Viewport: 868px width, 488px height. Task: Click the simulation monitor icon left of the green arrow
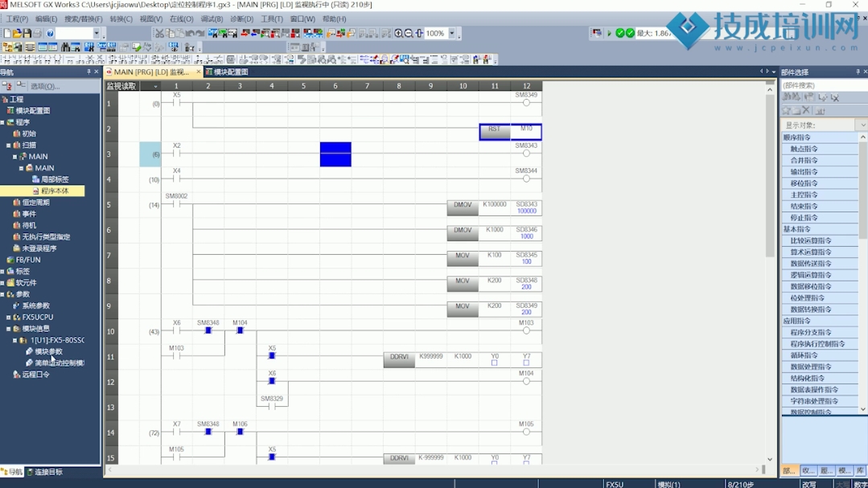tap(596, 33)
